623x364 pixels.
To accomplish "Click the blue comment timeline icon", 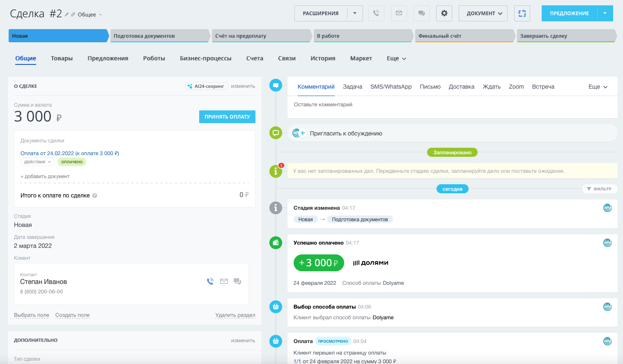I will pyautogui.click(x=276, y=85).
